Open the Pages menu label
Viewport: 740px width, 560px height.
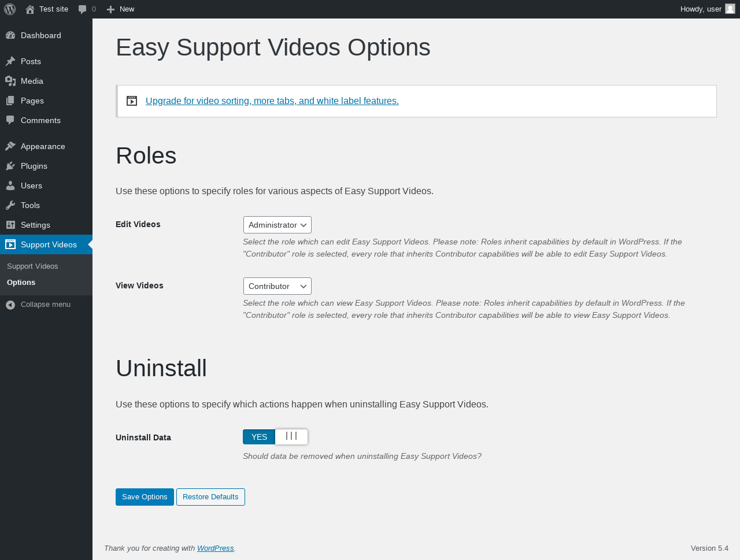point(32,101)
